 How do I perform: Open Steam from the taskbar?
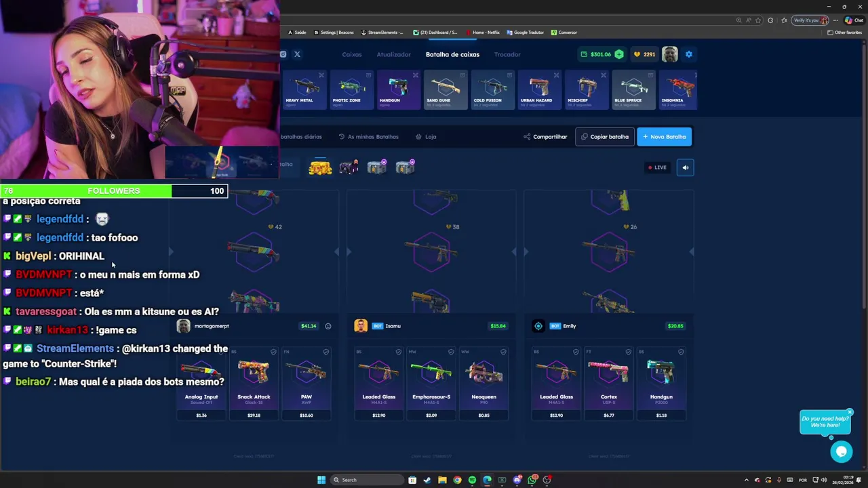[427, 480]
